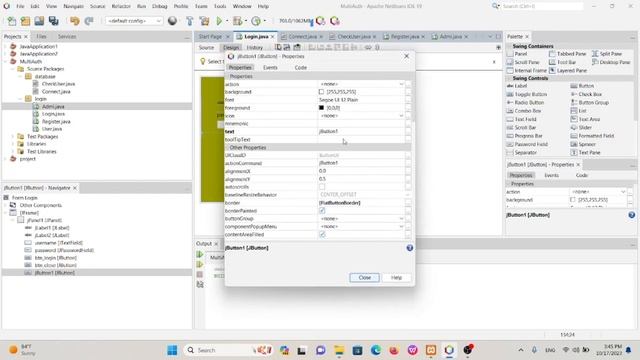Viewport: 640px width, 360px height.
Task: Open the Refactor menu
Action: pyautogui.click(x=121, y=7)
